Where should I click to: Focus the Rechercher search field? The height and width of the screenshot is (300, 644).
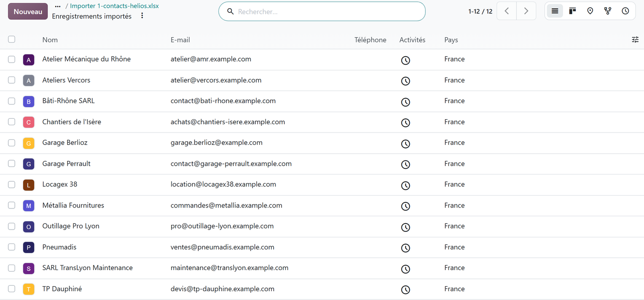coord(322,12)
